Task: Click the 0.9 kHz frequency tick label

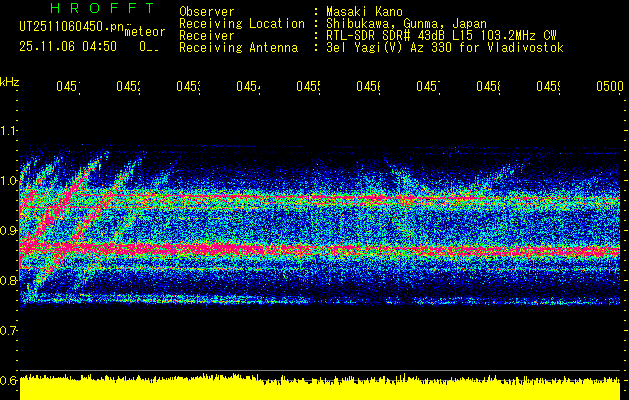Action: [x=8, y=231]
